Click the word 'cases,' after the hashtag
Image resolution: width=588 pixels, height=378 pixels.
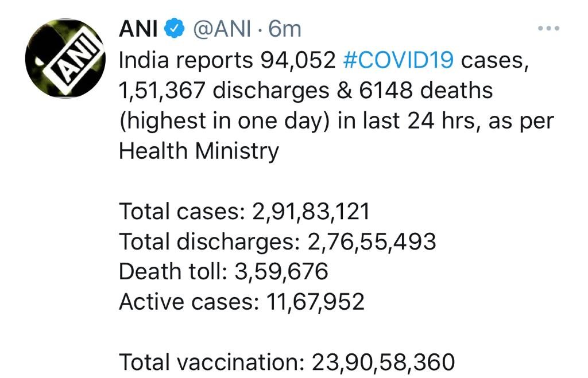coord(495,61)
